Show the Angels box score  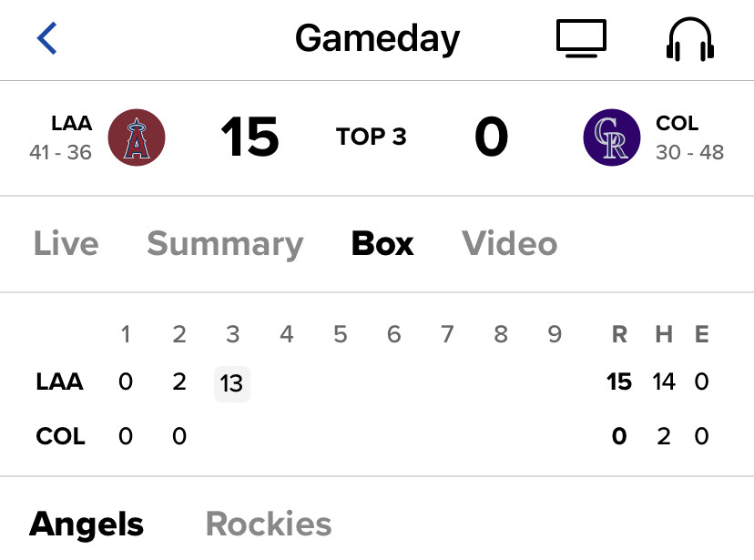(87, 524)
